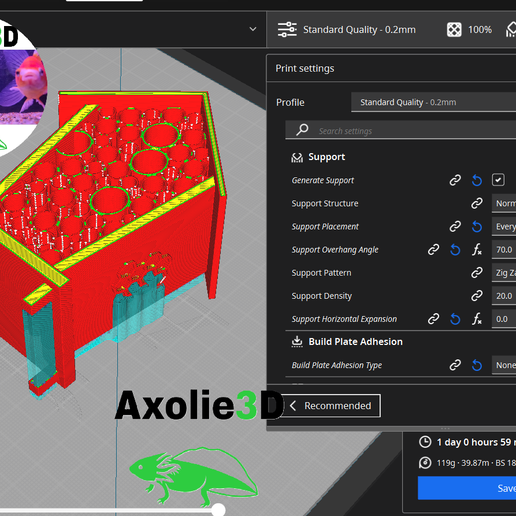
Task: Click the Build Plate Adhesion section icon
Action: (x=297, y=342)
